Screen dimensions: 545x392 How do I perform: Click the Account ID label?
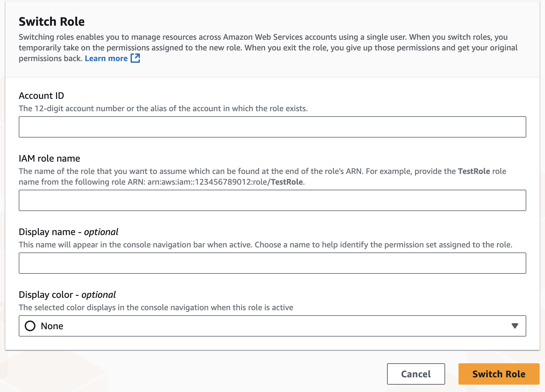click(41, 96)
